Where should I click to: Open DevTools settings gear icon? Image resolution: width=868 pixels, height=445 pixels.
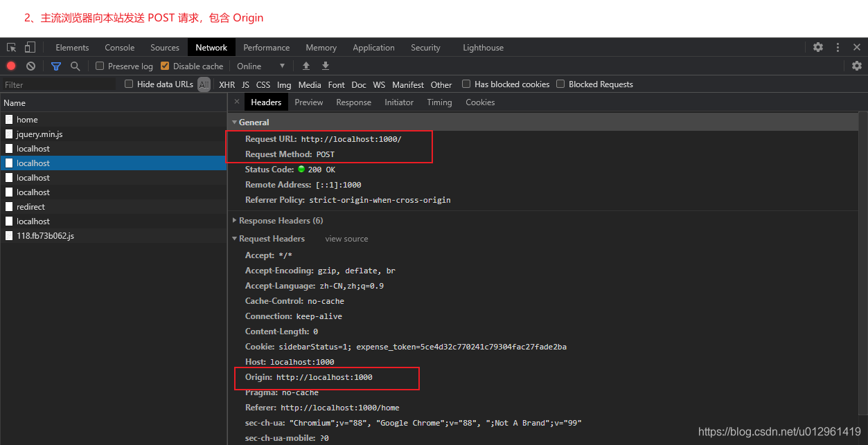coord(818,47)
